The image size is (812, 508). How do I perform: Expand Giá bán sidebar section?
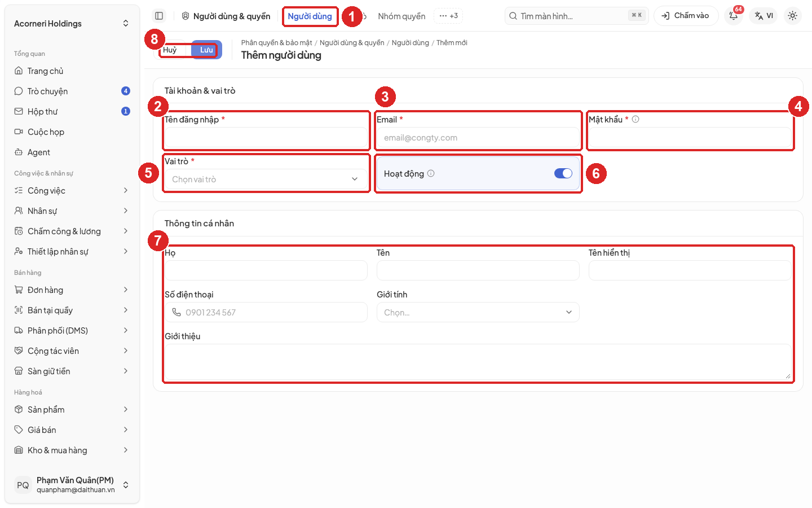tap(72, 430)
